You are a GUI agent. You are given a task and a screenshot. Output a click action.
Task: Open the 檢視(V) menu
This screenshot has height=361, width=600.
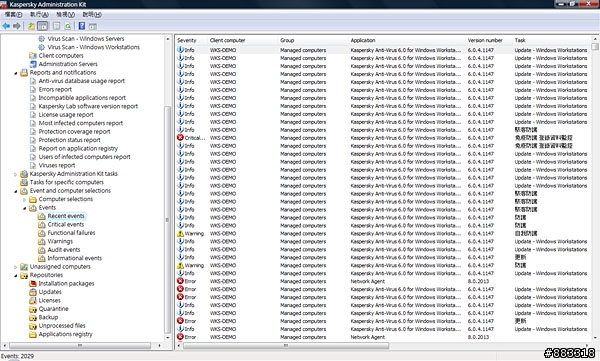coord(65,14)
